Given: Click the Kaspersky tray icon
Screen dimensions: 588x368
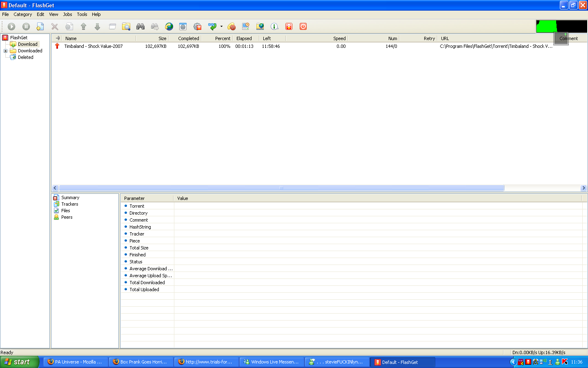Looking at the screenshot, I should [565, 362].
